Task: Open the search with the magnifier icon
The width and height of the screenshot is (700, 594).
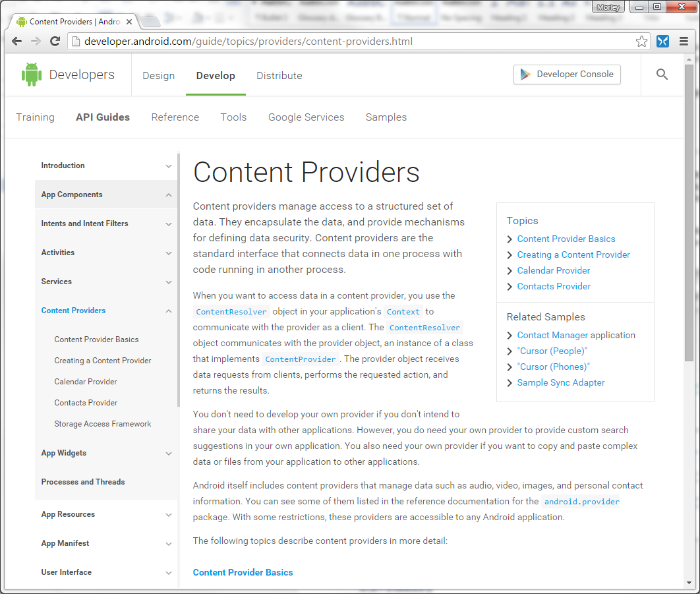Action: click(x=662, y=74)
